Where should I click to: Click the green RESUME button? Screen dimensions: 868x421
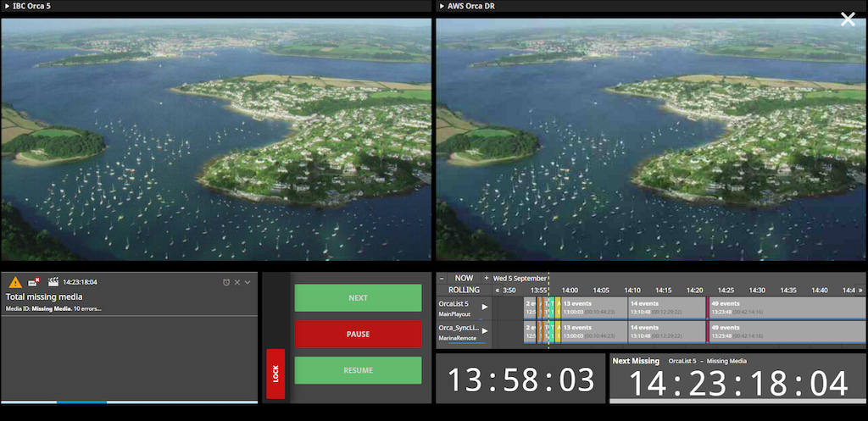point(359,370)
